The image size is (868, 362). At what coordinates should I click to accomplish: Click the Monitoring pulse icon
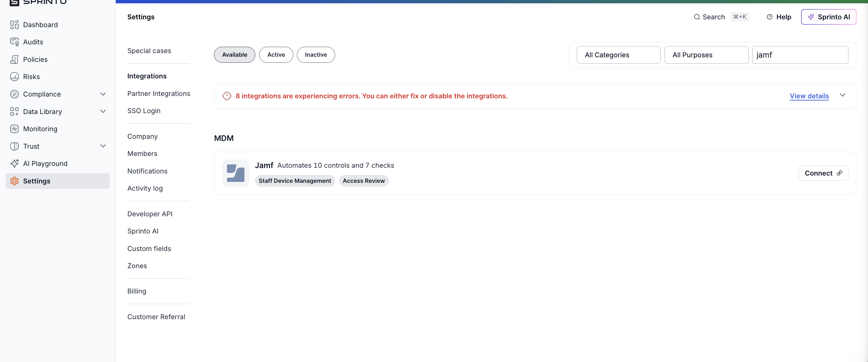(14, 129)
